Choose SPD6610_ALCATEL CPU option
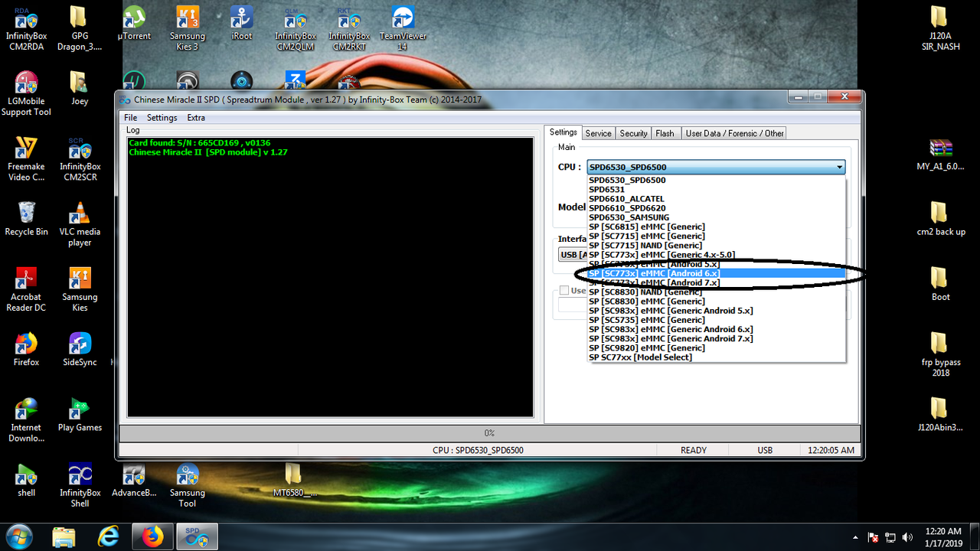This screenshot has width=980, height=551. coord(716,199)
